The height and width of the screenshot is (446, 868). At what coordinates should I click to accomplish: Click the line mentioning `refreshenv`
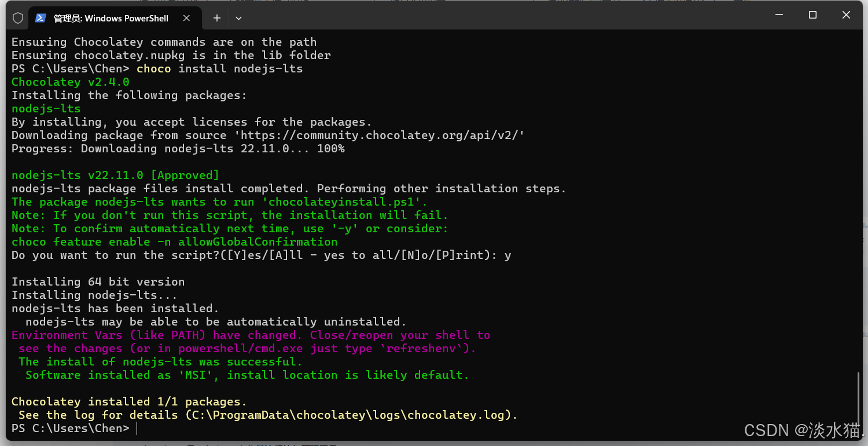coord(247,349)
